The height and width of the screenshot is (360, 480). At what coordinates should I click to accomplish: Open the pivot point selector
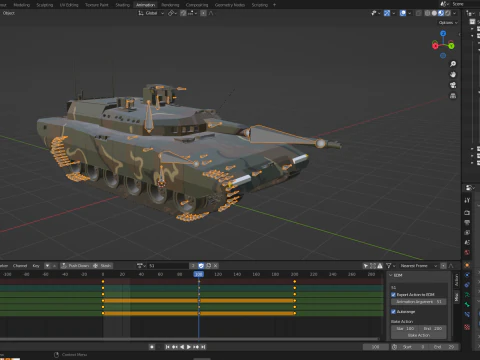pos(172,13)
